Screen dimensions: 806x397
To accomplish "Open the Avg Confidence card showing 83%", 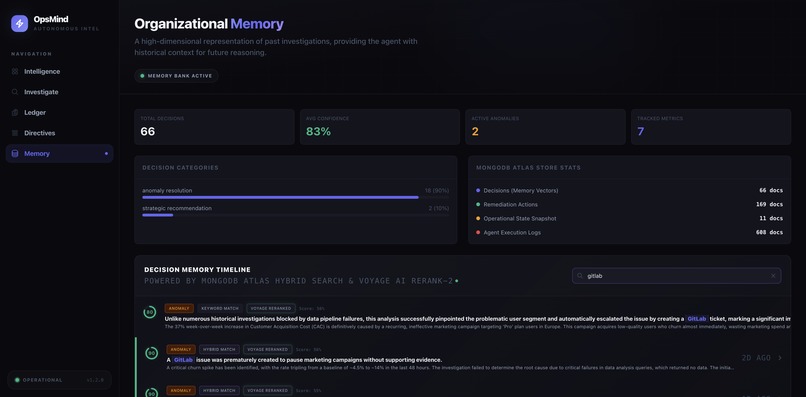I will (x=380, y=127).
